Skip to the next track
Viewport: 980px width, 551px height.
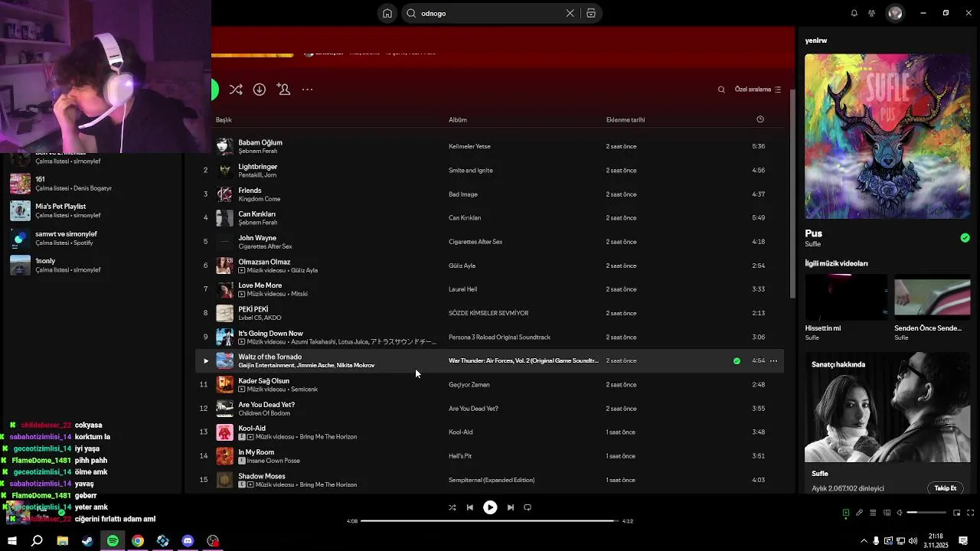pyautogui.click(x=510, y=507)
